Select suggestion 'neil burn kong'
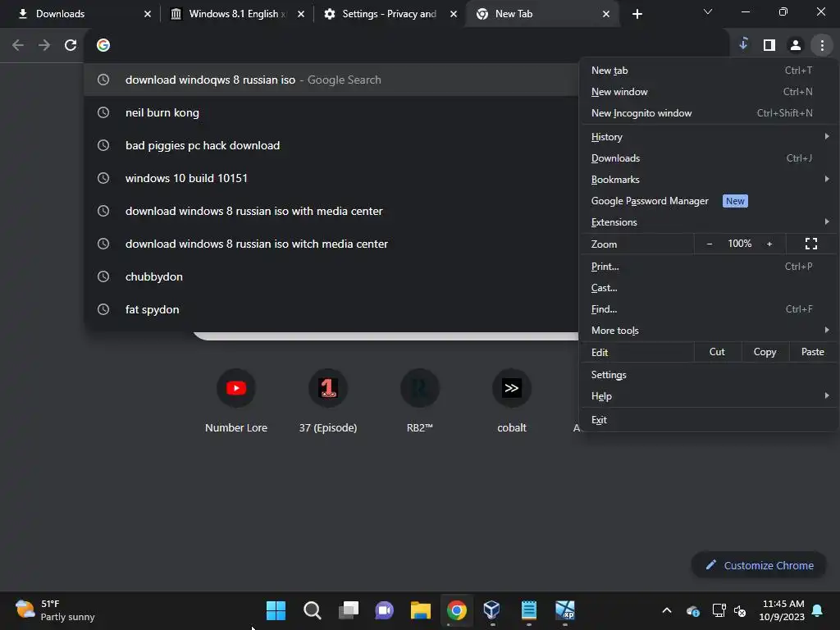 pyautogui.click(x=331, y=112)
